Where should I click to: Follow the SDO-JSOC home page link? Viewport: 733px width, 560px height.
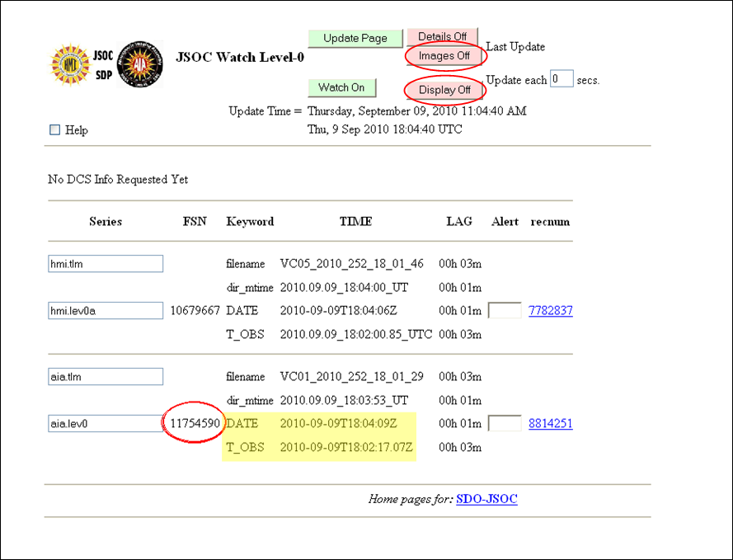click(486, 499)
